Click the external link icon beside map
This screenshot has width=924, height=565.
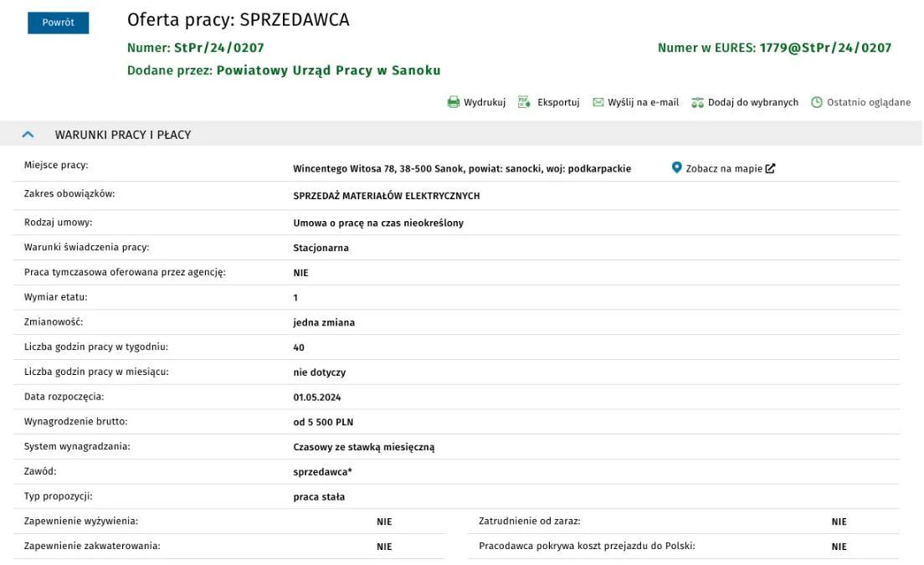tap(770, 168)
